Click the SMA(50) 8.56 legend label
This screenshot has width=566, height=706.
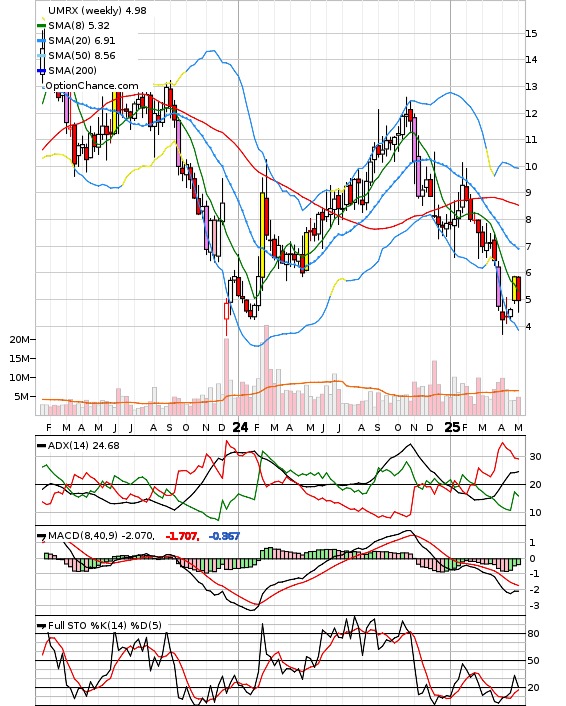point(82,55)
